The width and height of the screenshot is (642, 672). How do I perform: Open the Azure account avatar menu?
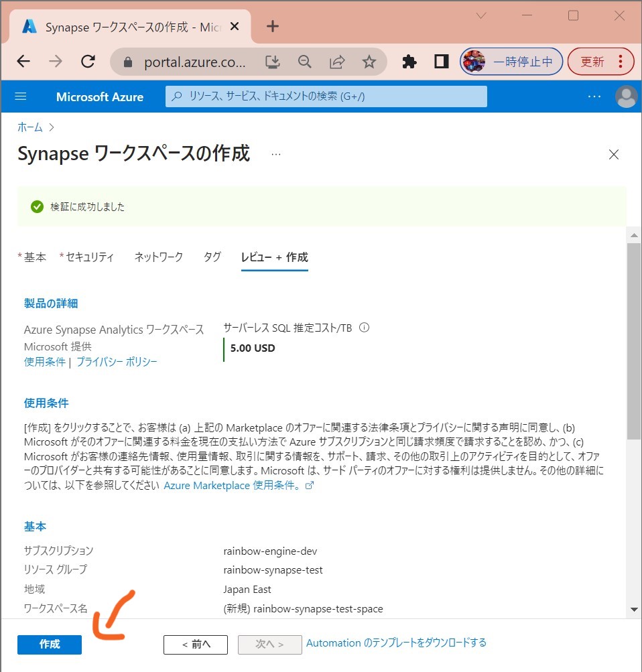(x=626, y=96)
